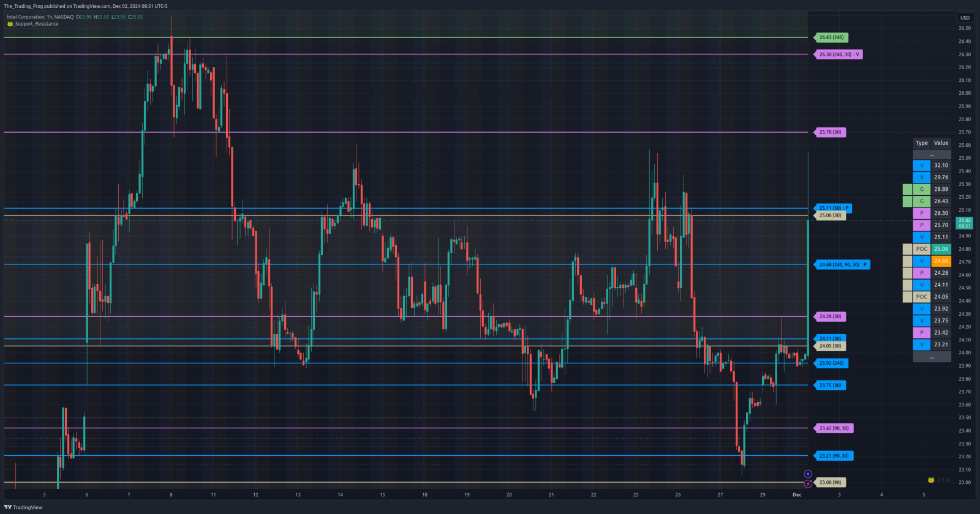Click the Dec label on the time axis
Screen dimensions: 980x514
pos(797,494)
